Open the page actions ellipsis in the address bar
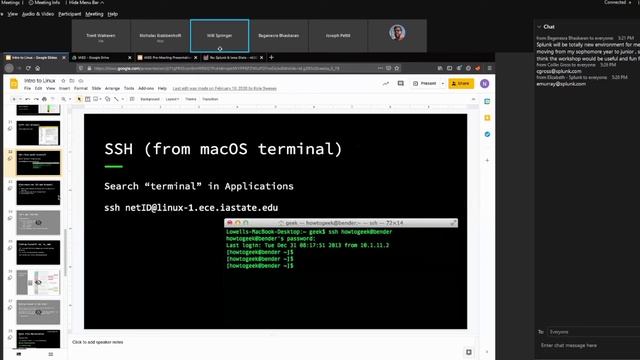This screenshot has height=360, width=640. [380, 68]
